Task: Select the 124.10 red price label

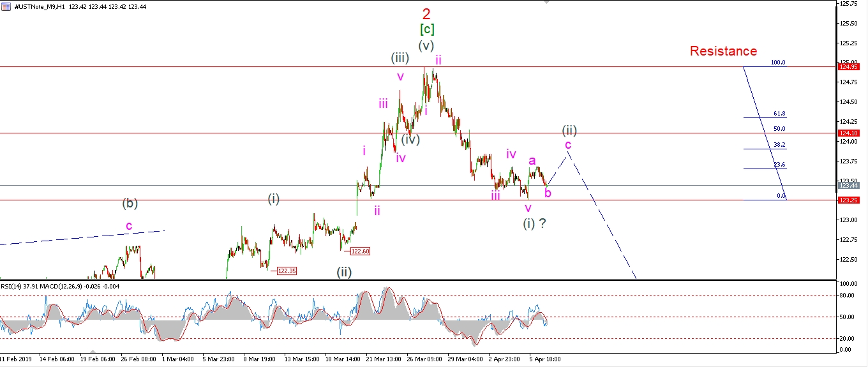Action: pyautogui.click(x=847, y=133)
